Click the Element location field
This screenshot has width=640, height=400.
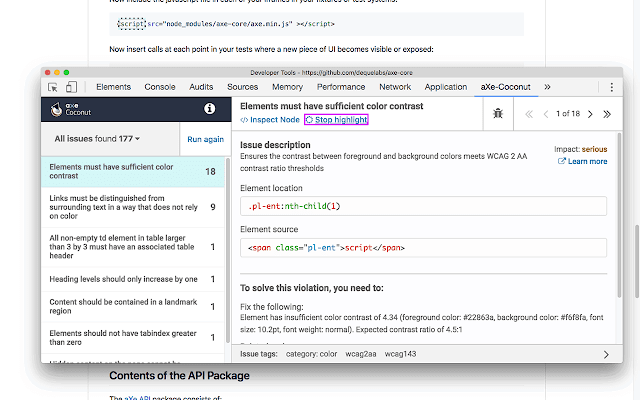tap(424, 205)
